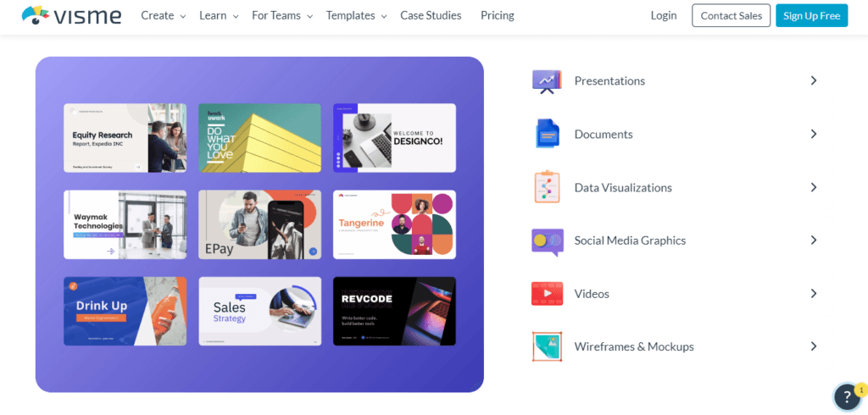Screen dimensions: 868x415
Task: Expand the Videos row chevron
Action: coord(814,293)
